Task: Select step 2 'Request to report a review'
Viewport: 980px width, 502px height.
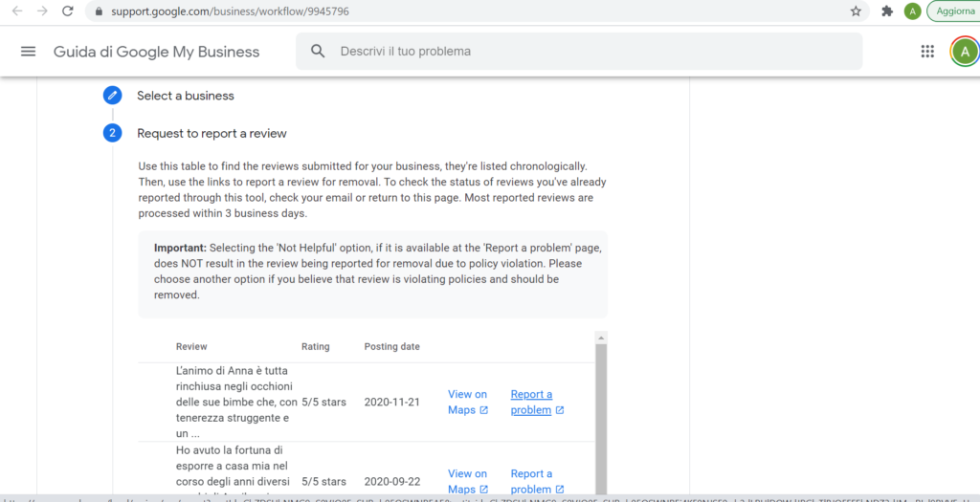Action: coord(212,133)
